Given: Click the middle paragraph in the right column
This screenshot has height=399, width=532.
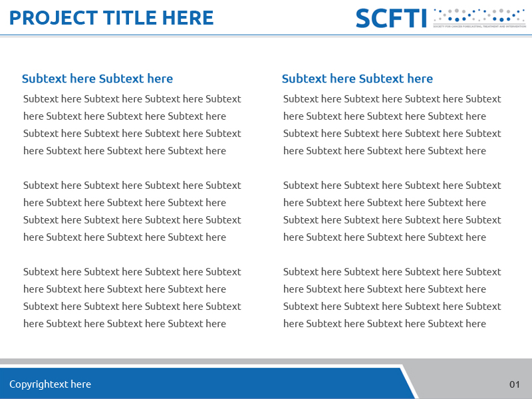Looking at the screenshot, I should click(392, 211).
